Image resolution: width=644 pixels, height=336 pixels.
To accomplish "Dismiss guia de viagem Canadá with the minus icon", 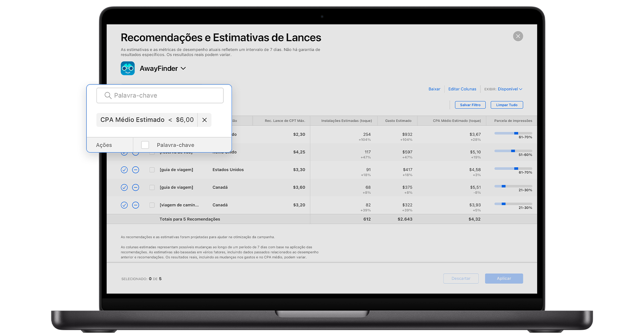I will (135, 187).
